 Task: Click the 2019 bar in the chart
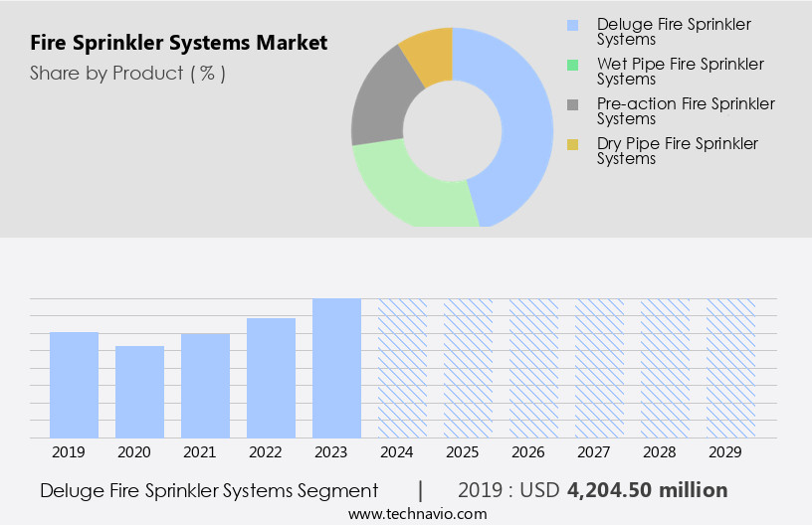[x=75, y=385]
